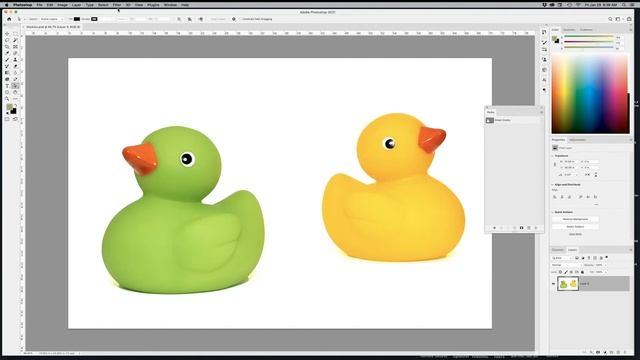Click the width field in Transform

tap(571, 162)
